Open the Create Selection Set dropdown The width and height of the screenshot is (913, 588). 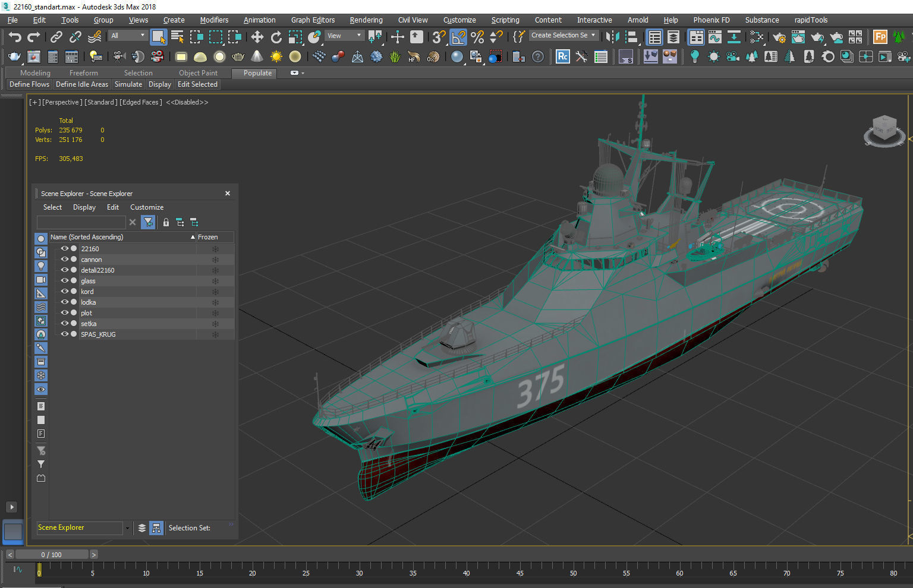pyautogui.click(x=563, y=35)
